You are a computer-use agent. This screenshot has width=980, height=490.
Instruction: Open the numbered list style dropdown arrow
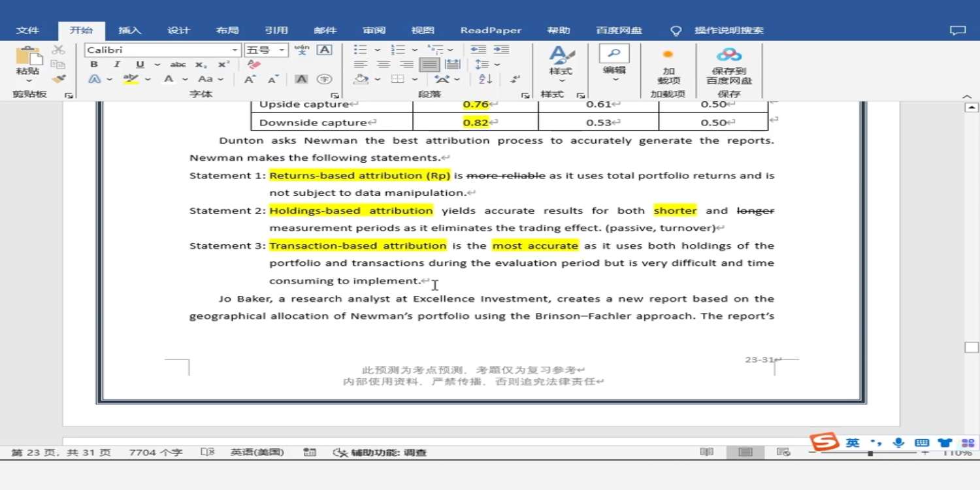pos(414,50)
